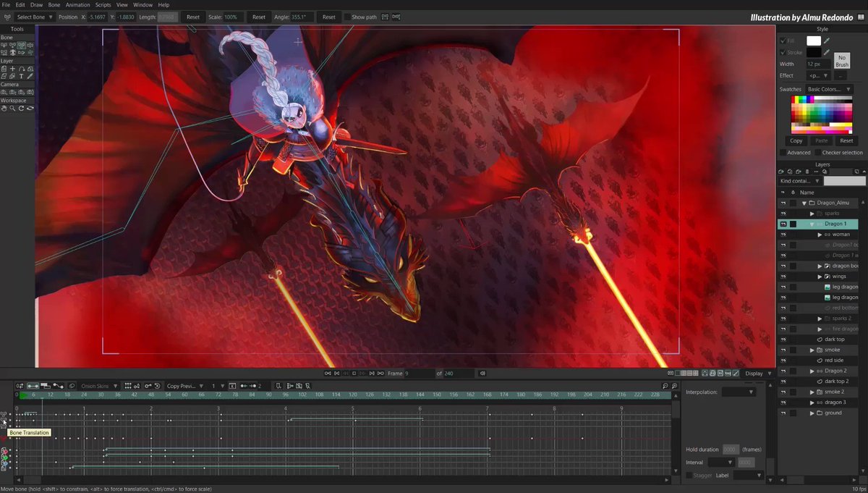
Task: Select the Rotate Workspace tool
Action: pos(21,109)
